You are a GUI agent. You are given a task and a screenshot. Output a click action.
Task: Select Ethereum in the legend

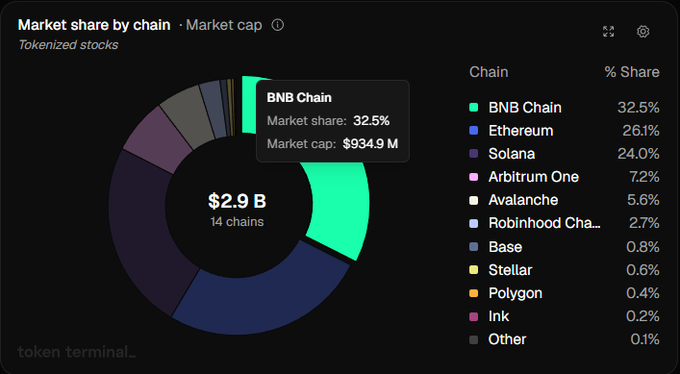pos(521,131)
